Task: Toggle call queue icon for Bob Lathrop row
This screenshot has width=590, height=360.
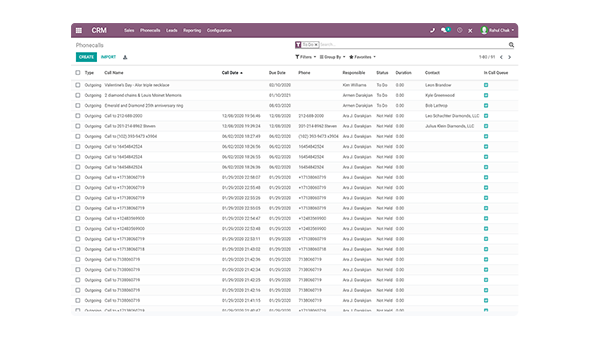Action: click(486, 105)
